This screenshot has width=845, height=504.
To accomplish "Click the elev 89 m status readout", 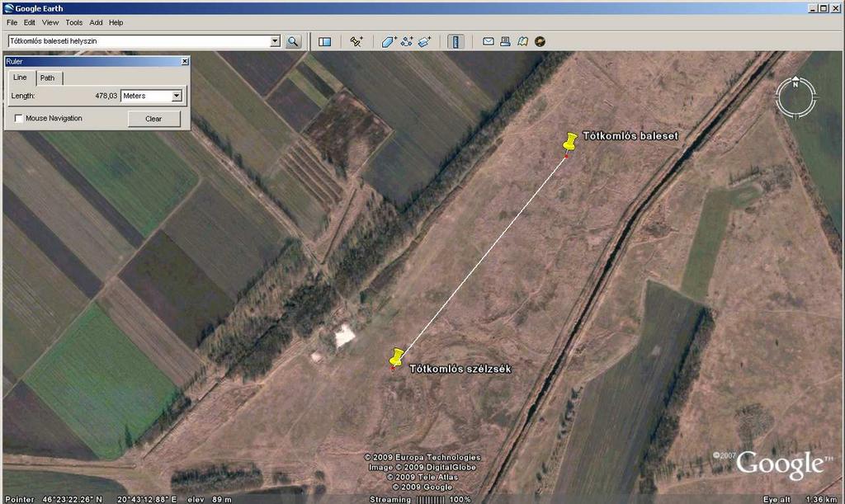I will (x=210, y=499).
